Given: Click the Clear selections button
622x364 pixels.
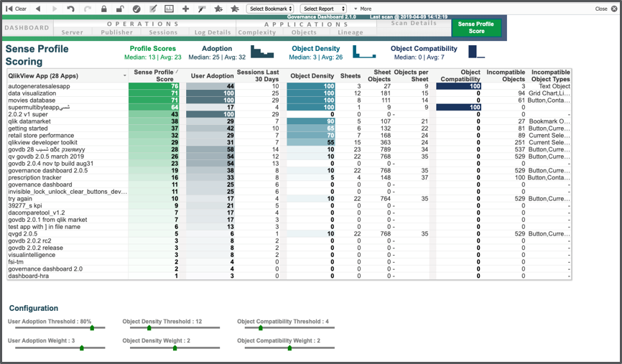Looking at the screenshot, I should (x=16, y=9).
